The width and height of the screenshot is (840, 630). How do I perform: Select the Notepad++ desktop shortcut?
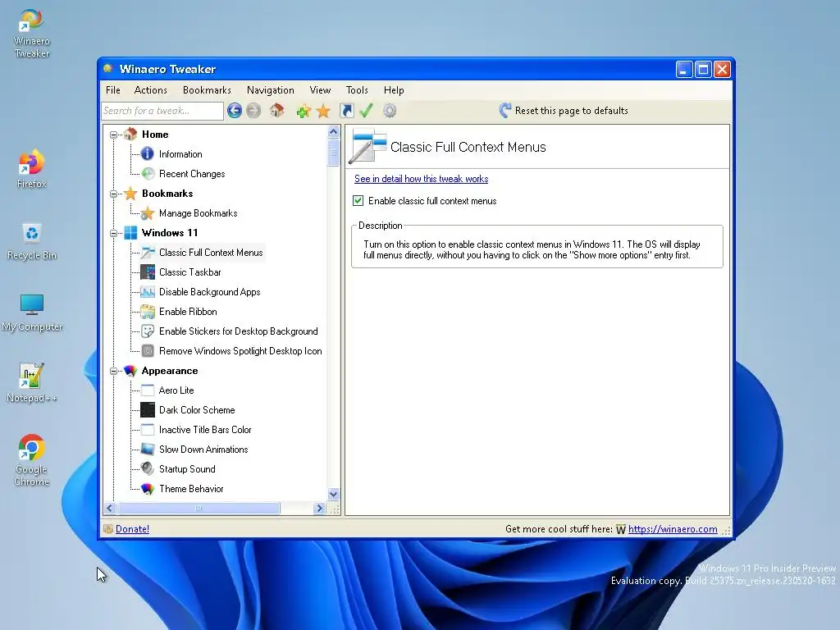pyautogui.click(x=32, y=382)
